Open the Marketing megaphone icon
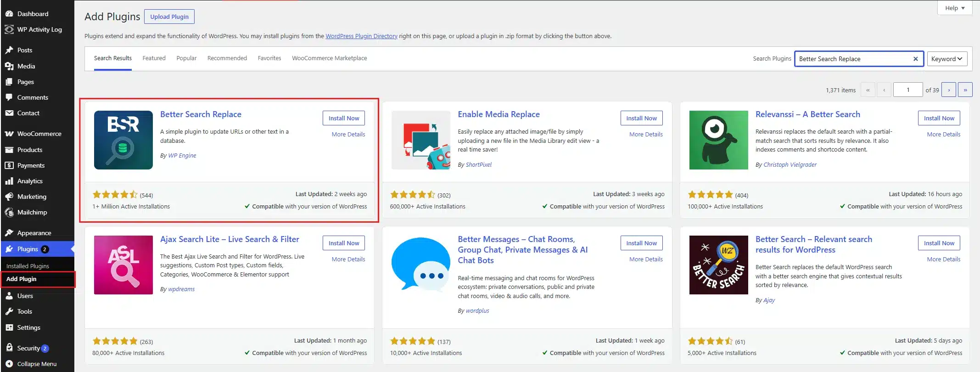 pyautogui.click(x=9, y=197)
